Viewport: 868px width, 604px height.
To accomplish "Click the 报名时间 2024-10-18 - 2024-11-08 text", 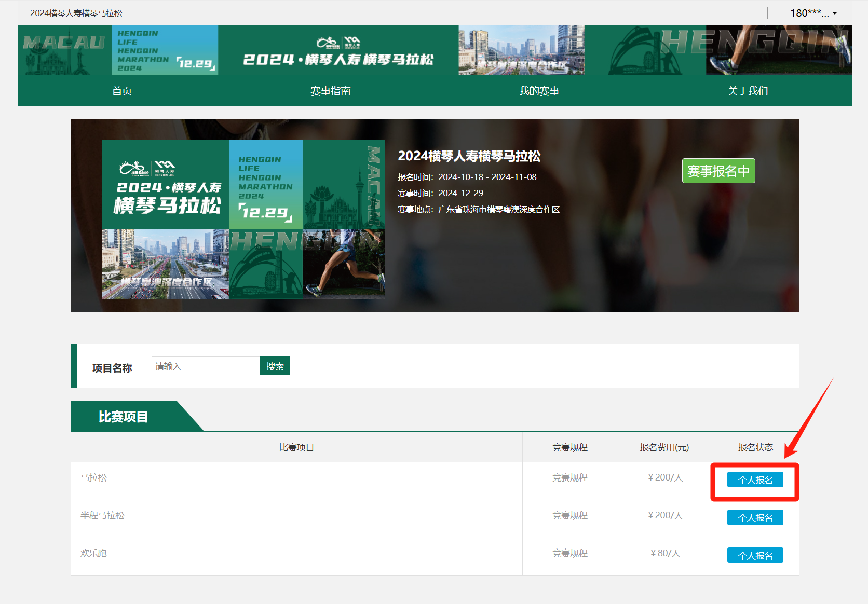I will (x=467, y=177).
